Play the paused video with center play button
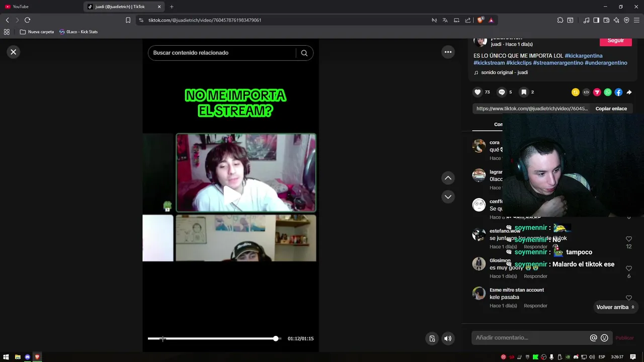644x362 pixels. point(231,196)
